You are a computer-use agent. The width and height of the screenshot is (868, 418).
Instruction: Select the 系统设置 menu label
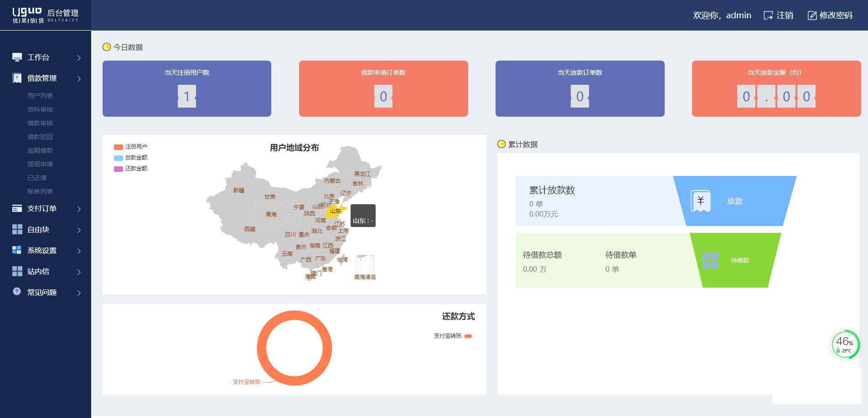point(42,250)
